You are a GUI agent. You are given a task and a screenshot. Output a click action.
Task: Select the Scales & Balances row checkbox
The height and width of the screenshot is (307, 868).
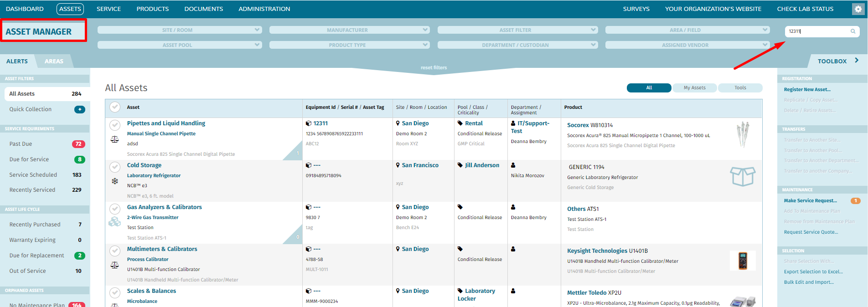115,292
